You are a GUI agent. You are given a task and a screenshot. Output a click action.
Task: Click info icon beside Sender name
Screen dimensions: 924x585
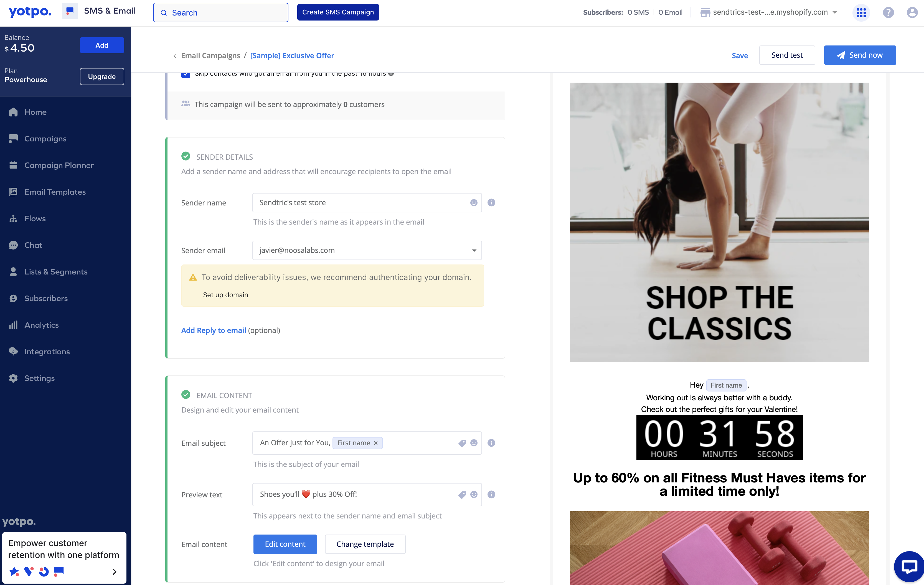coord(491,203)
